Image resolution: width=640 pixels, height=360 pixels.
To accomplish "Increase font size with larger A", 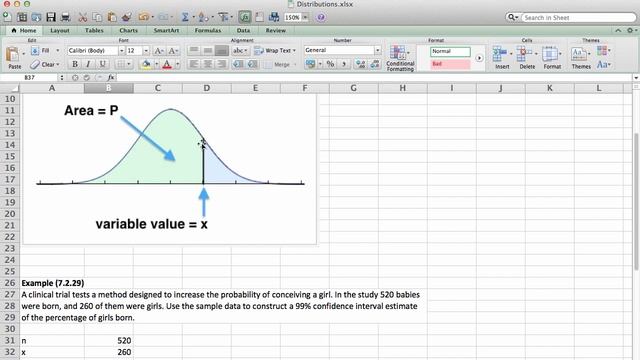I will coord(158,51).
